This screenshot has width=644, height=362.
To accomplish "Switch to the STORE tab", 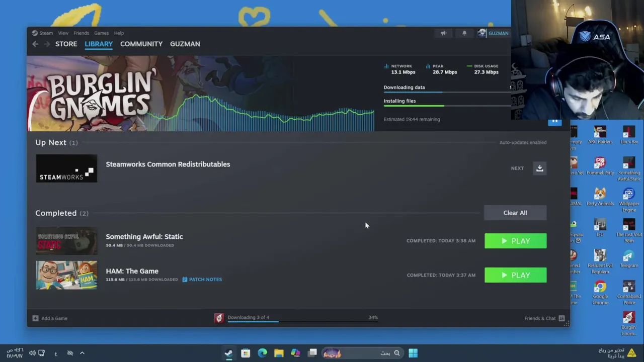I will tap(66, 44).
